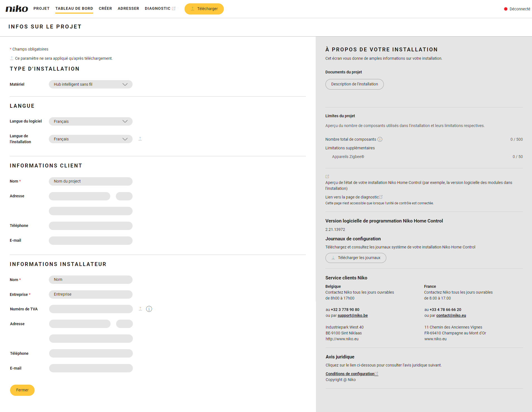Screen dimensions: 532x412
Task: Click upload icon beside Numéro de TVA
Action: coord(140,309)
